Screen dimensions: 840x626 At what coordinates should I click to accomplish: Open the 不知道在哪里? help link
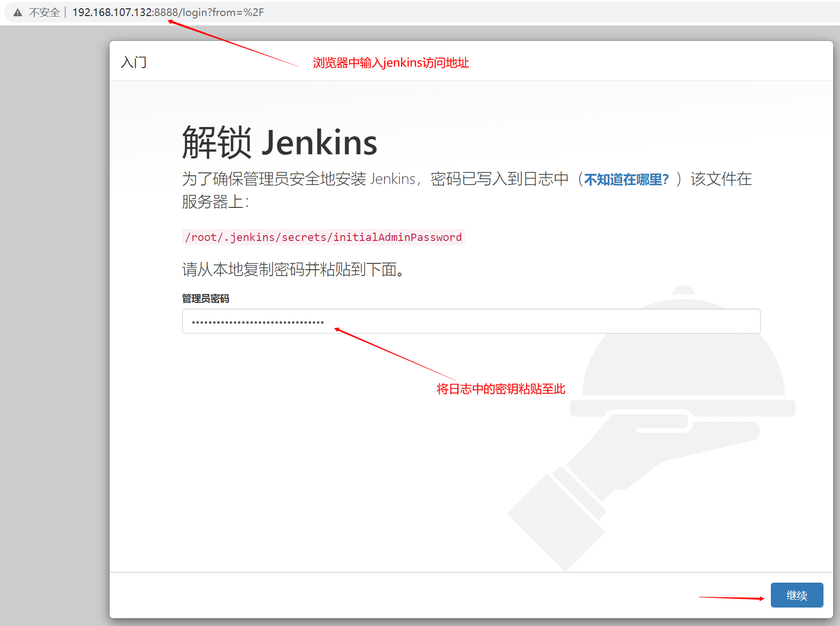point(627,180)
